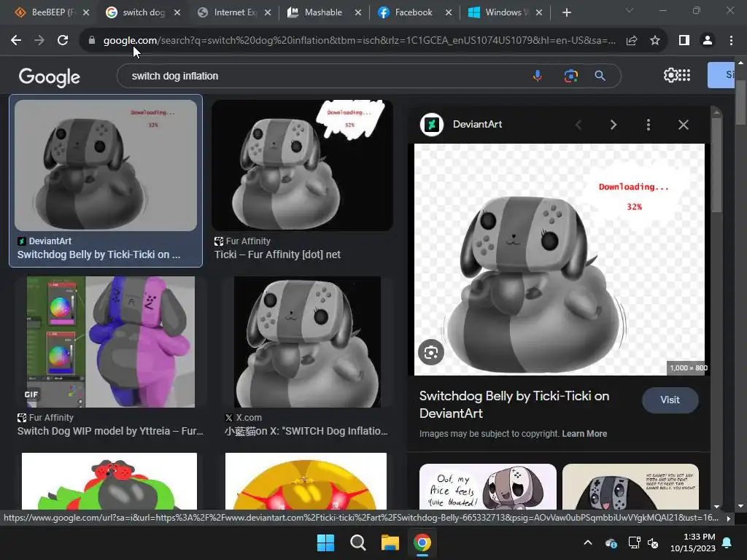Click the muted volume tray icon
The height and width of the screenshot is (560, 747).
(653, 542)
